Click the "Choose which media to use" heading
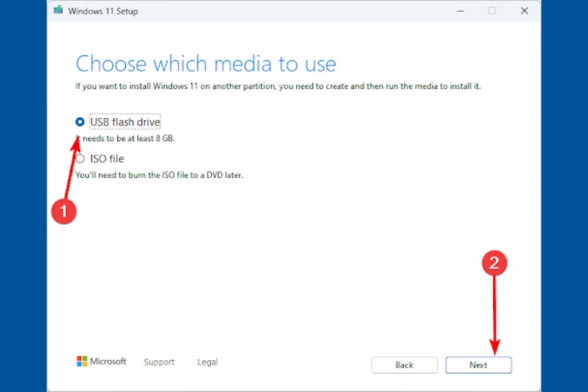 (x=206, y=64)
